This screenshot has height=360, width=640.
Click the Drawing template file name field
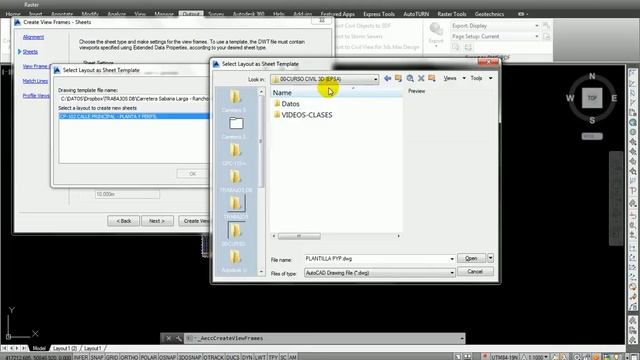(x=134, y=99)
